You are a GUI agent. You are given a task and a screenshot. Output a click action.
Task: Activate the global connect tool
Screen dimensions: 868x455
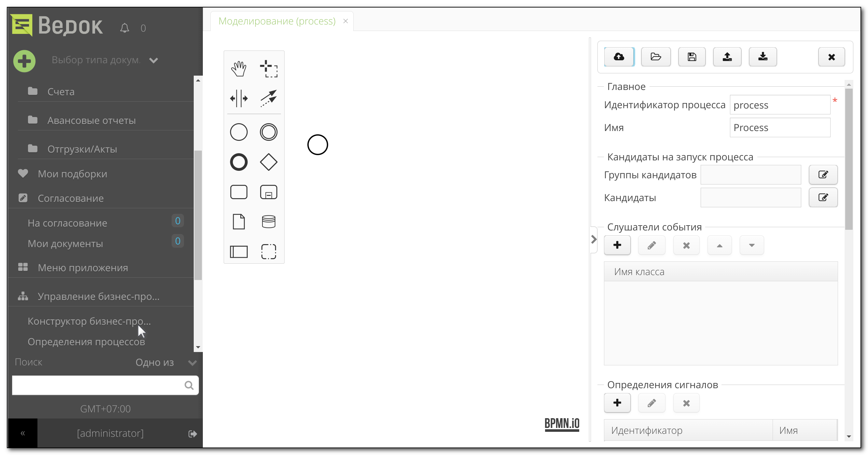269,98
